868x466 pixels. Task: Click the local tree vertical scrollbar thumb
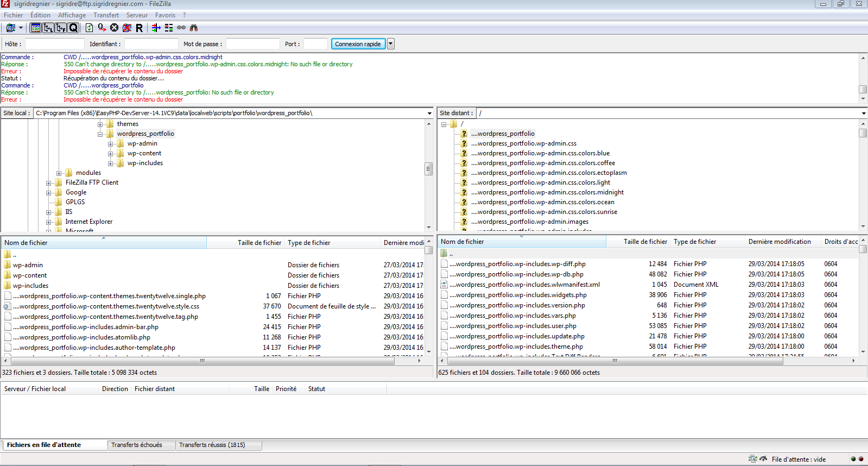[x=428, y=168]
